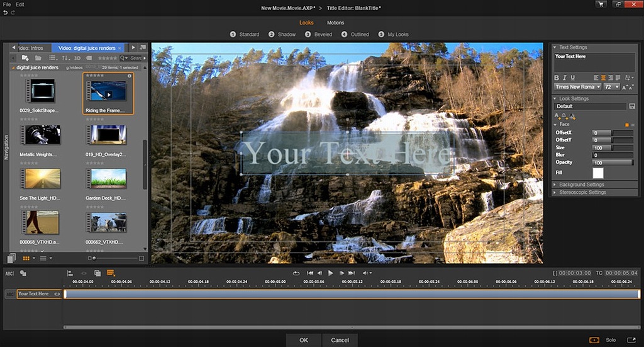Viewport: 644px width, 347px height.
Task: Click the Cancel button
Action: pyautogui.click(x=340, y=340)
